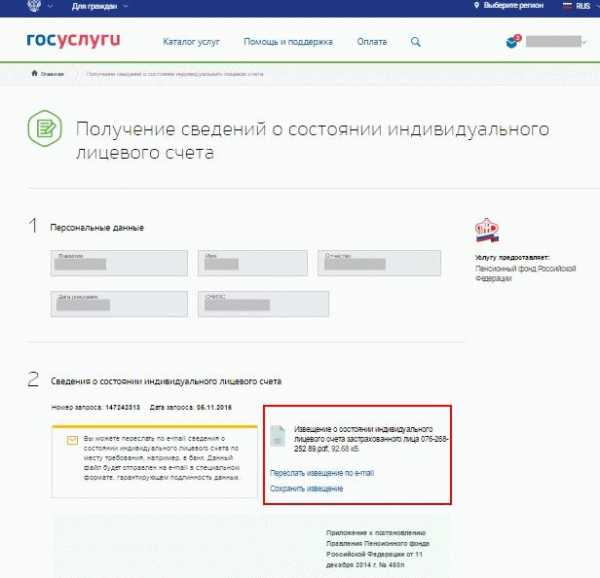Click the Госуслуги logo
Screen dimensions: 600x578
(73, 40)
